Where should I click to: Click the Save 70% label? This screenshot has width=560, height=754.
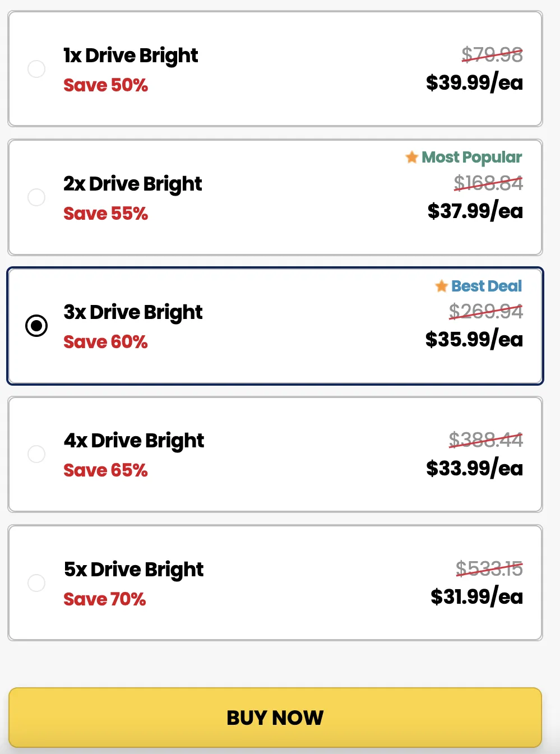(105, 599)
